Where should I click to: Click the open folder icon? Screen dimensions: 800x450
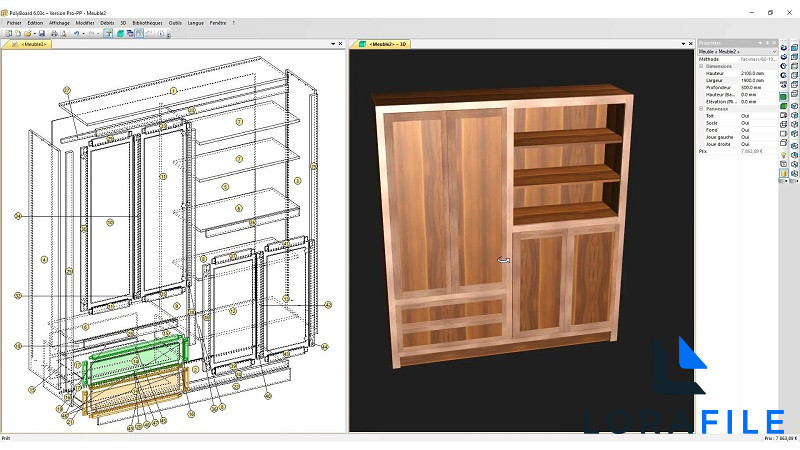point(28,33)
